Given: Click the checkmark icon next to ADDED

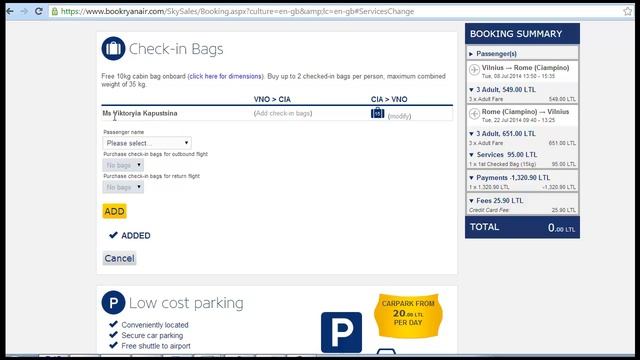Looking at the screenshot, I should (113, 235).
